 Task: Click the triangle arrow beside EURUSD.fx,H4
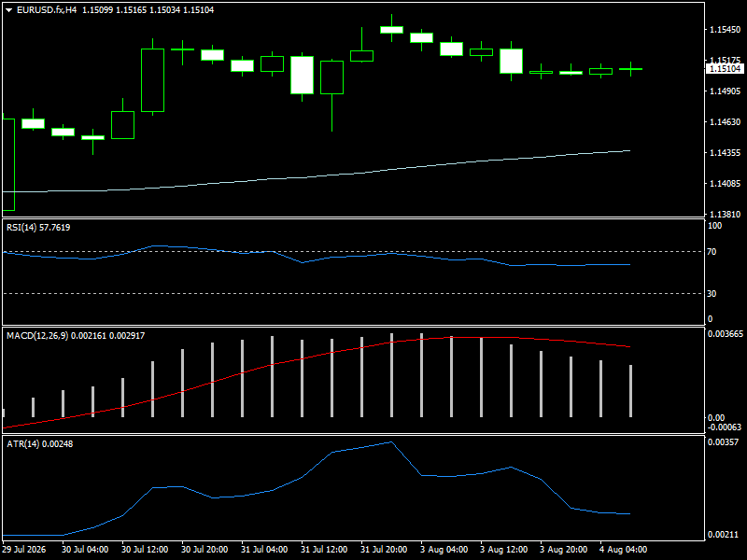pyautogui.click(x=8, y=10)
